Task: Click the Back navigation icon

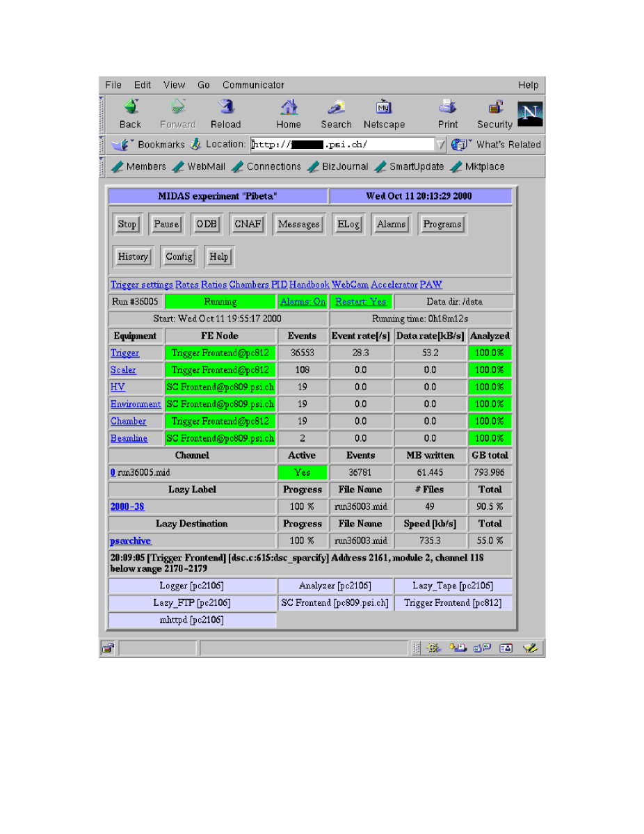Action: tap(131, 108)
